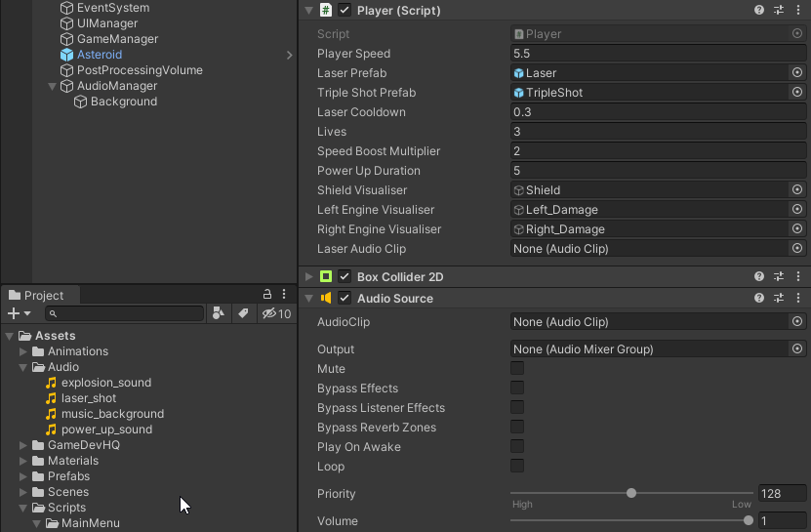
Task: Toggle Box Collider 2D enabled checkbox
Action: tap(345, 276)
